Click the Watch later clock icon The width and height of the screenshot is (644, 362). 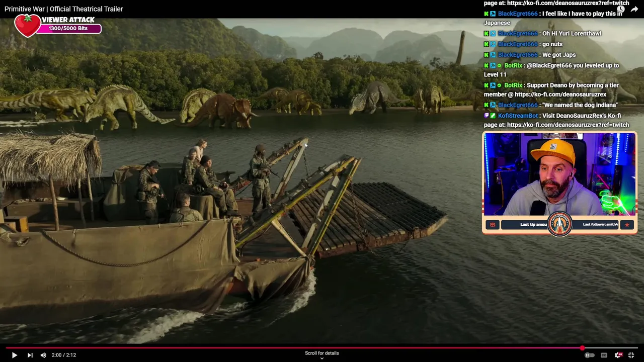click(x=621, y=9)
